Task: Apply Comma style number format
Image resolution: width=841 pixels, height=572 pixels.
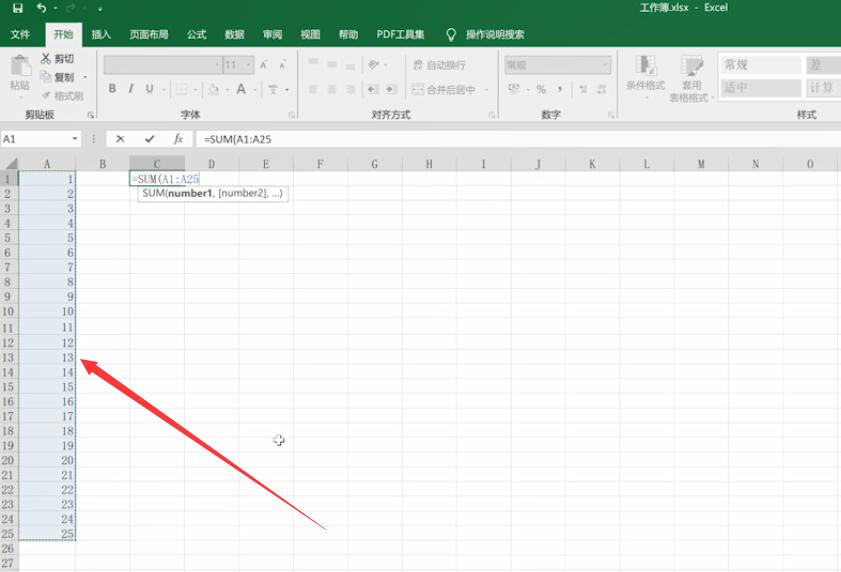Action: pyautogui.click(x=559, y=89)
